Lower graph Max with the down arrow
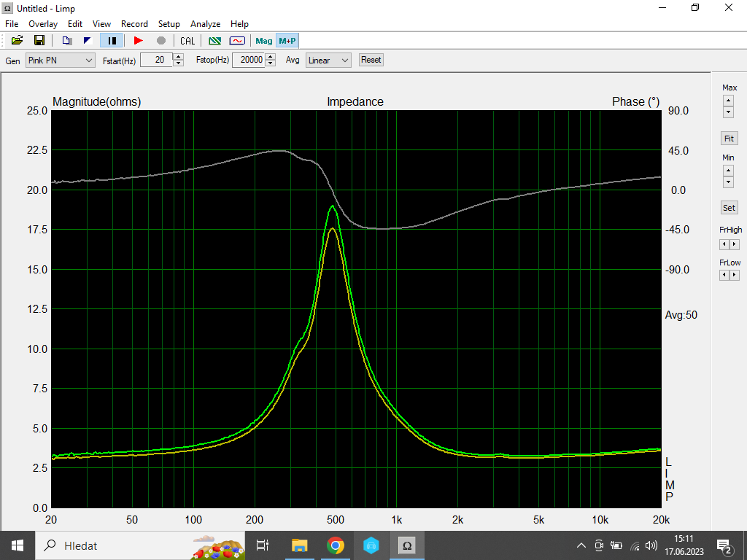Screen dimensions: 747x560 (728, 112)
